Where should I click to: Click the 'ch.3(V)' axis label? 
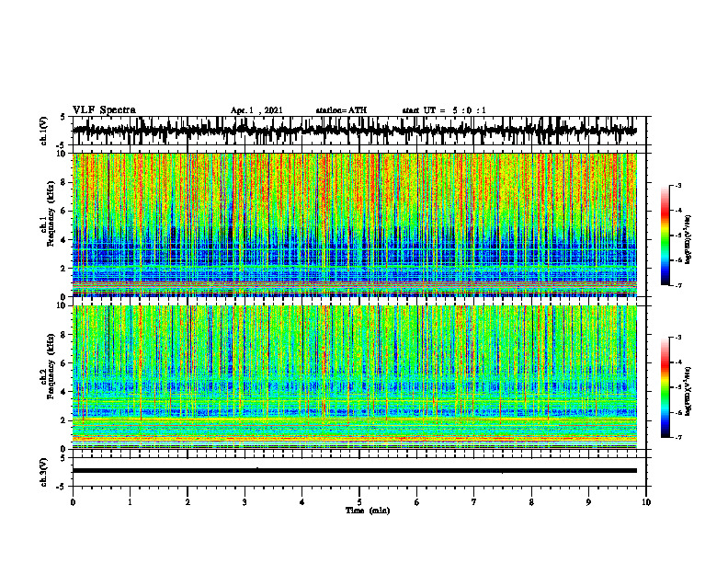coord(44,472)
